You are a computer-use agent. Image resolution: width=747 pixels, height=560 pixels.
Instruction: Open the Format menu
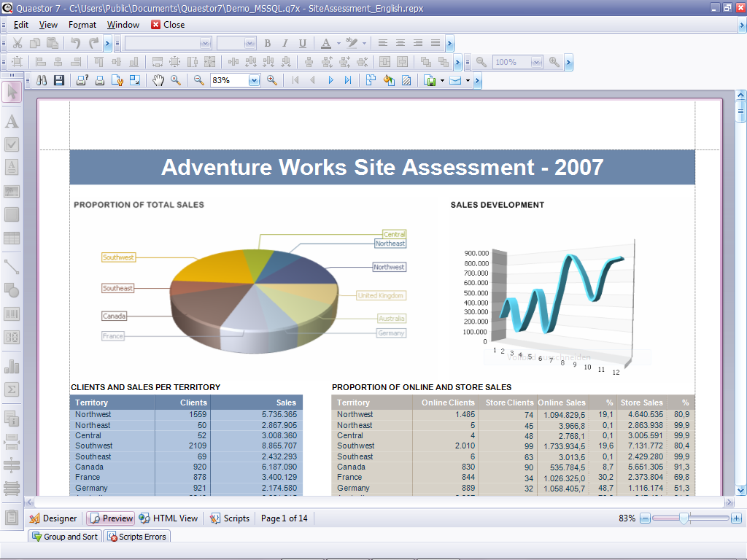tap(82, 25)
